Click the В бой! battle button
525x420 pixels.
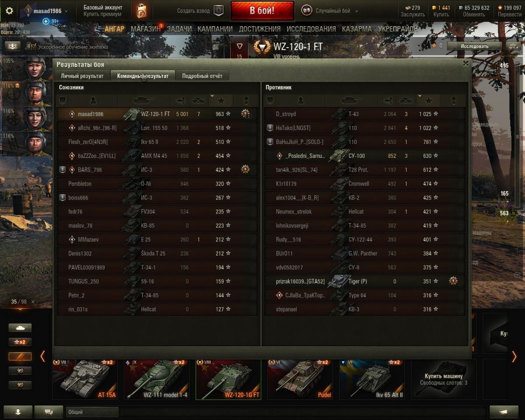click(x=262, y=11)
